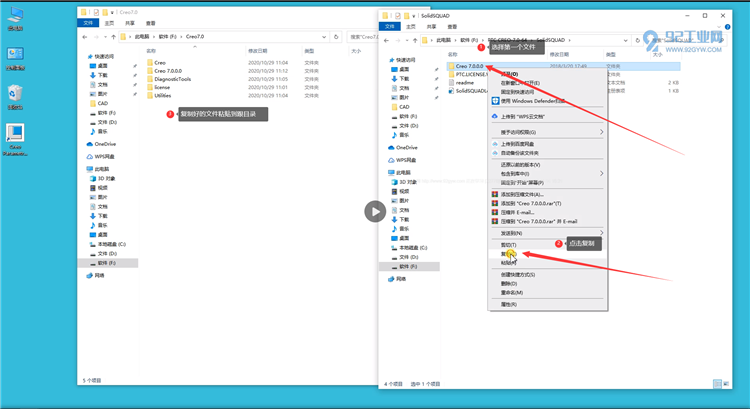Open the help icon in SolidSQUAD ribbon

[727, 27]
